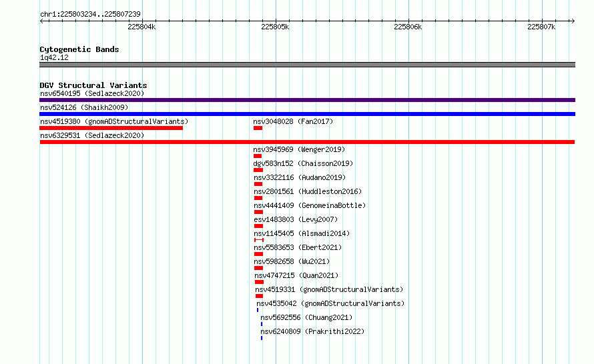This screenshot has height=364, width=594.
Task: Select the 1q42.12 band label
Action: (x=54, y=57)
